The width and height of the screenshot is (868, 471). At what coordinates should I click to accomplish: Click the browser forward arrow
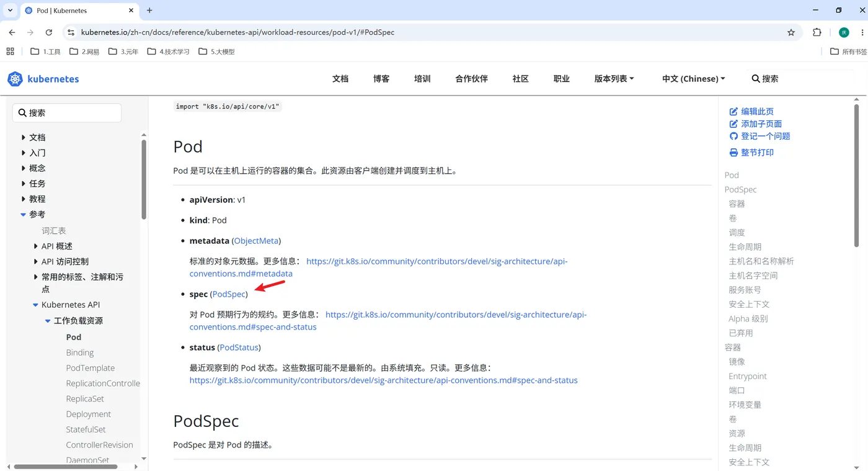point(30,32)
